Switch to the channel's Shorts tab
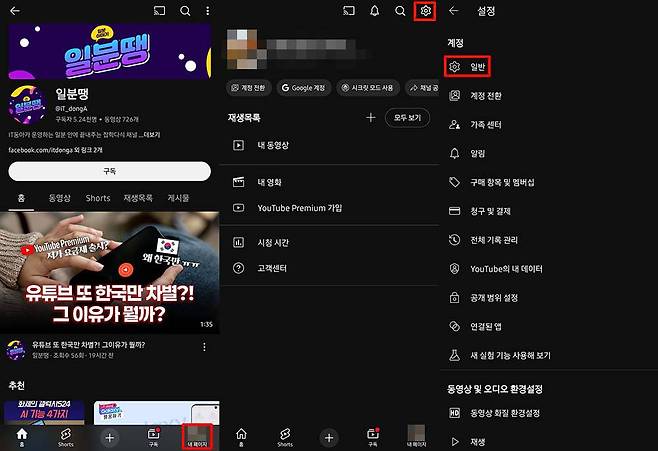Viewport: 658px width, 451px height. [x=98, y=198]
